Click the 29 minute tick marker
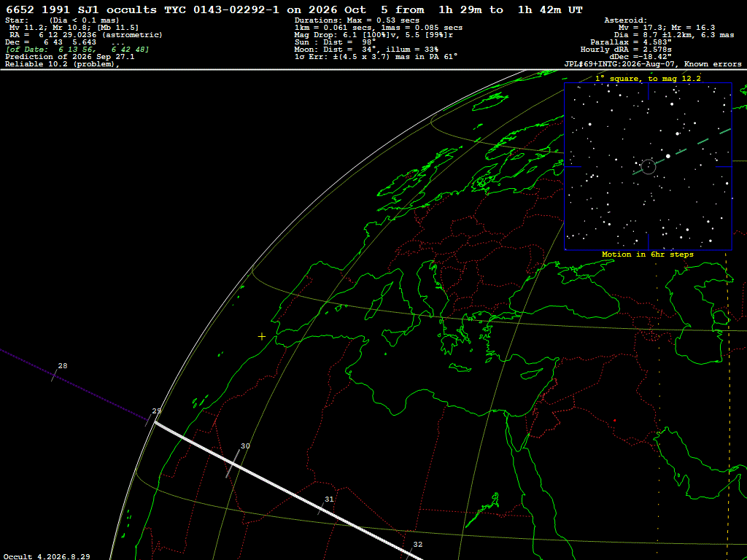The height and width of the screenshot is (560, 747). (x=148, y=420)
